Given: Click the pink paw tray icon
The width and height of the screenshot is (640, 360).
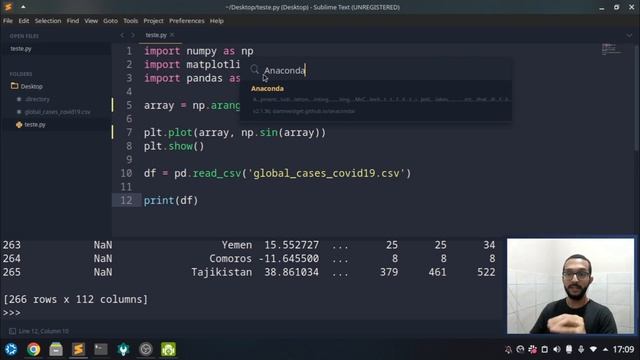Looking at the screenshot, I should tap(533, 349).
